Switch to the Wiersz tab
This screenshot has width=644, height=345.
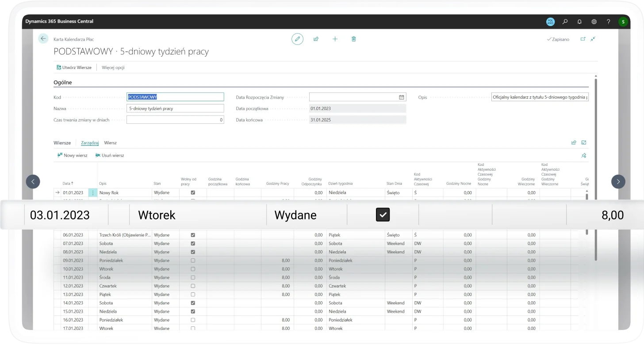(x=110, y=143)
